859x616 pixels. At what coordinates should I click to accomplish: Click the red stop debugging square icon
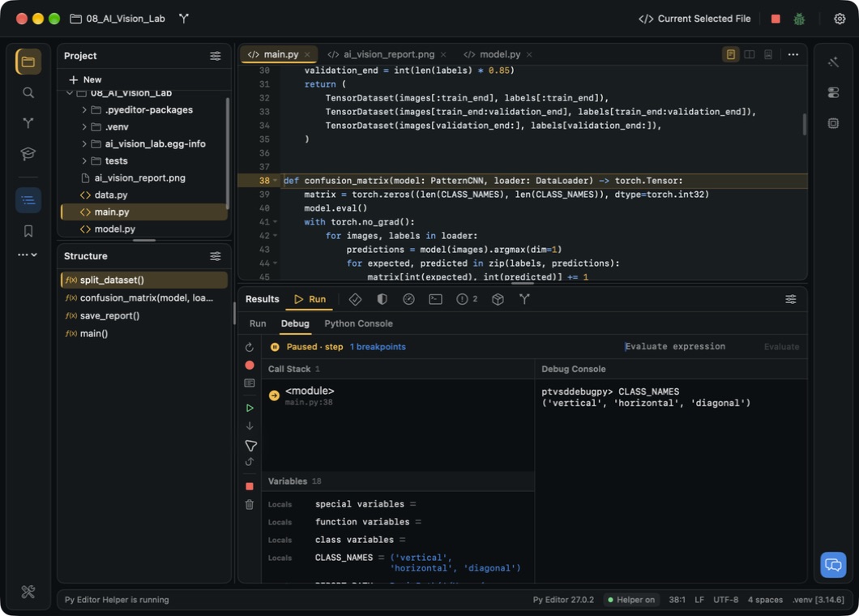coord(250,486)
